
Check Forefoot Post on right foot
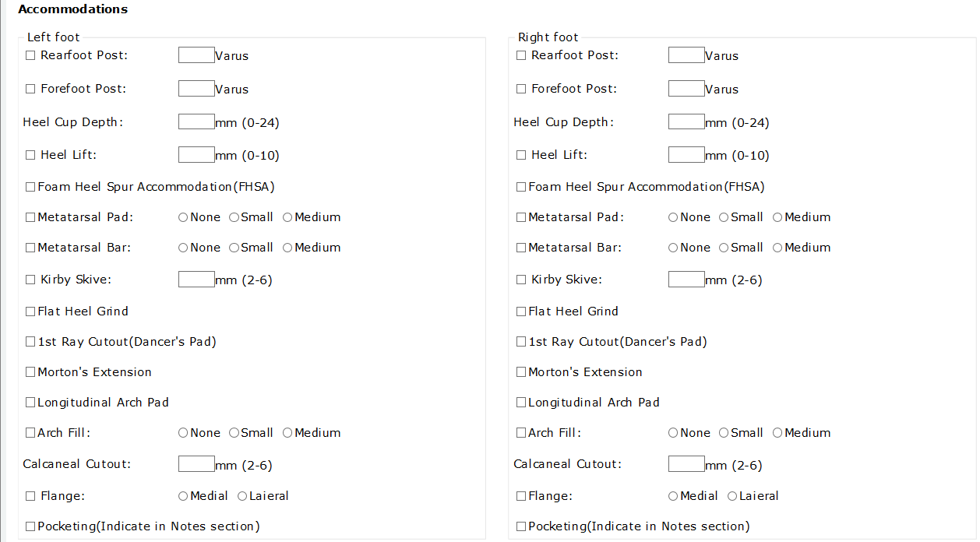(521, 89)
